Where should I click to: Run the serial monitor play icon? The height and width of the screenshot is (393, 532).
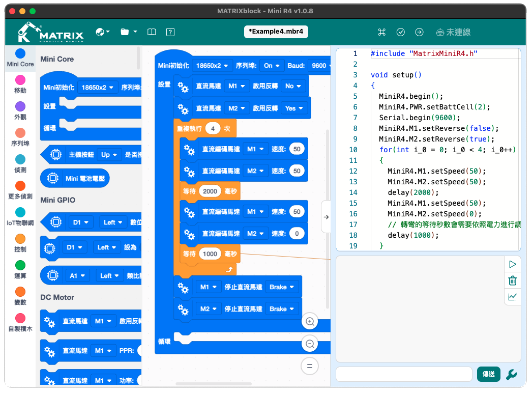[x=513, y=264]
